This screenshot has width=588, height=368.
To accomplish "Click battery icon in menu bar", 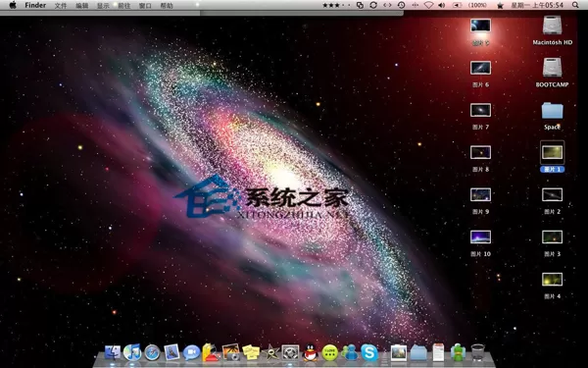I will pyautogui.click(x=457, y=5).
